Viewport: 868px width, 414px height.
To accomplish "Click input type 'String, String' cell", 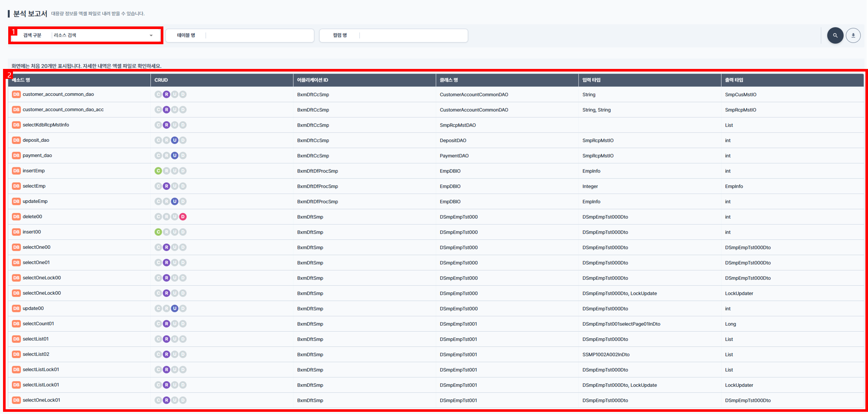I will coord(596,110).
